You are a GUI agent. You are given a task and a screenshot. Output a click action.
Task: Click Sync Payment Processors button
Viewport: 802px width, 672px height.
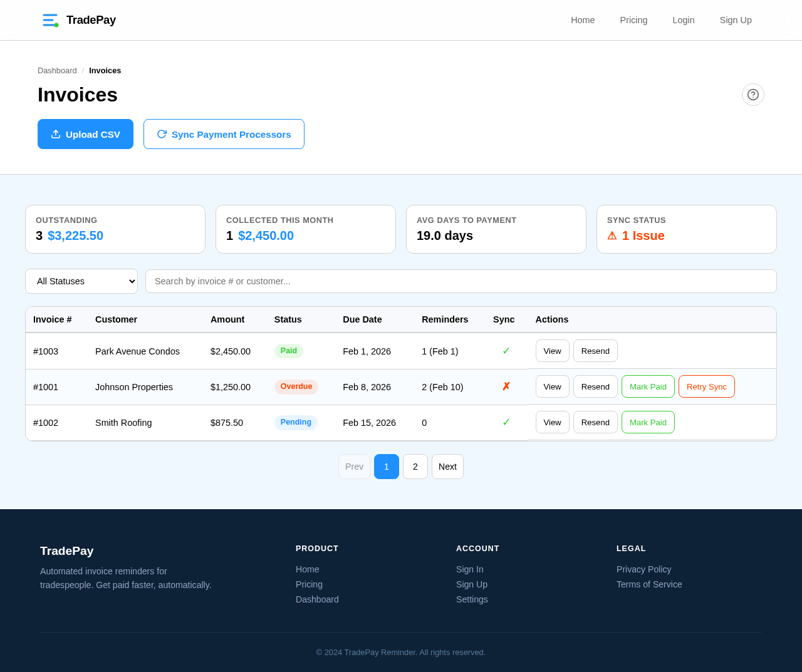(x=224, y=134)
